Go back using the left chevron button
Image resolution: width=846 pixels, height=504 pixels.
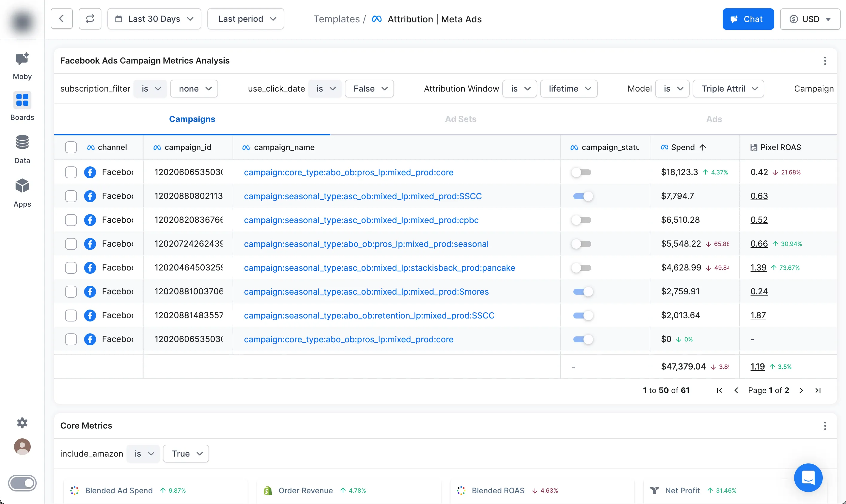tap(61, 19)
